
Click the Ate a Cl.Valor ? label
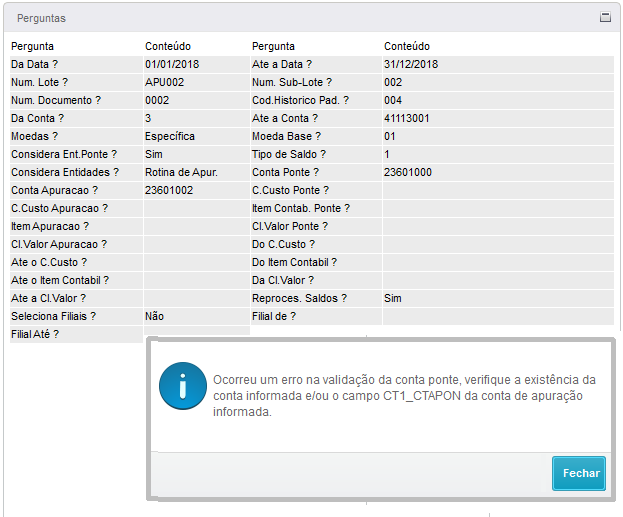pos(48,298)
